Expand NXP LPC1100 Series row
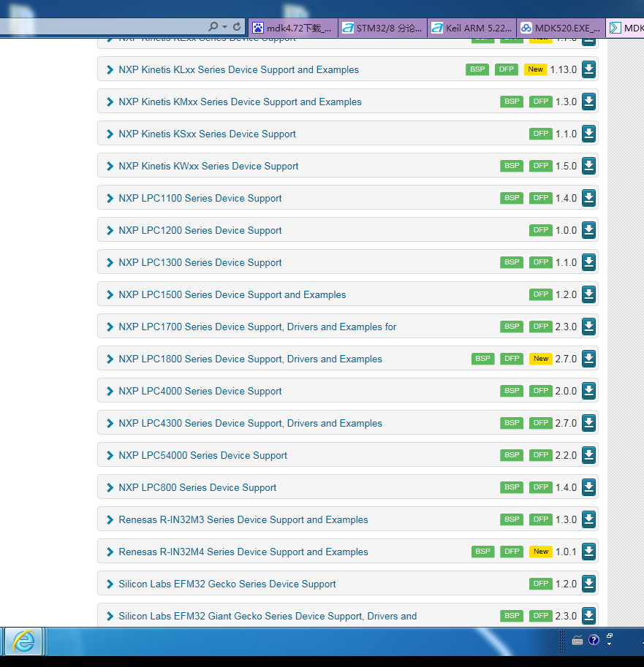The width and height of the screenshot is (644, 667). pos(110,198)
